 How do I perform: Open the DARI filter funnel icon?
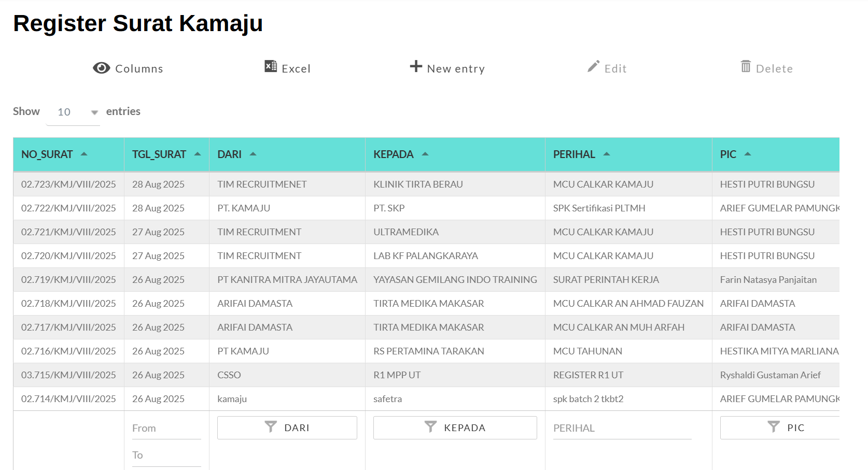[x=271, y=427]
